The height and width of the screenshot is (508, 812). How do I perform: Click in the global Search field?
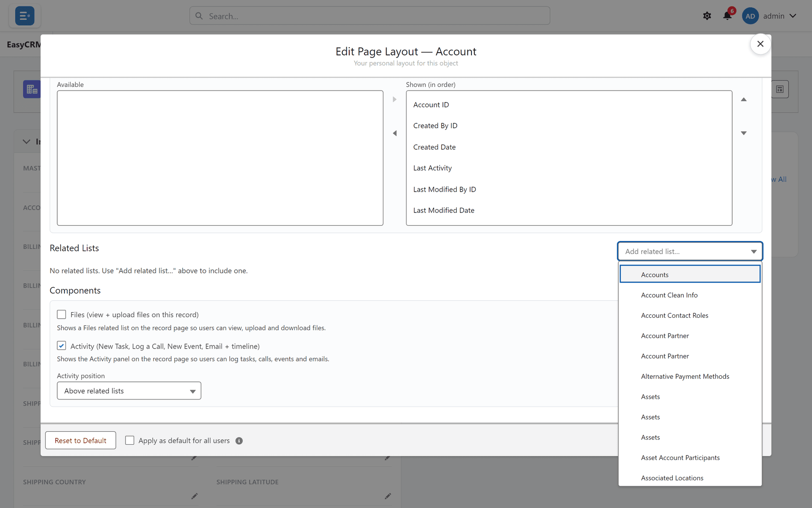click(370, 16)
